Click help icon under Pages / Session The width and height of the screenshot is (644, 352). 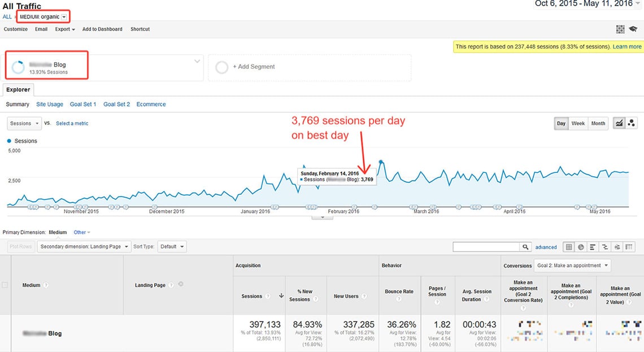click(437, 302)
